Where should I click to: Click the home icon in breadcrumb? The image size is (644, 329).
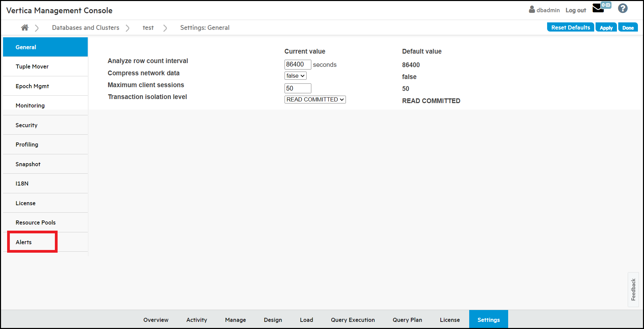pyautogui.click(x=25, y=28)
